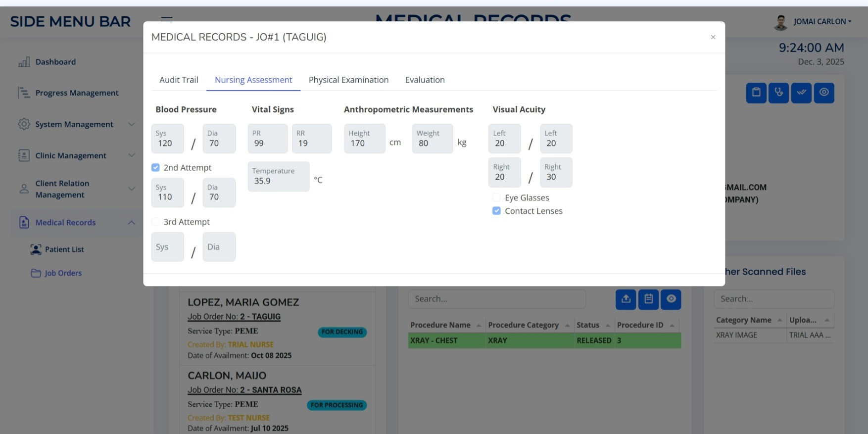Click the stethoscope icon button
The height and width of the screenshot is (434, 868).
(778, 93)
